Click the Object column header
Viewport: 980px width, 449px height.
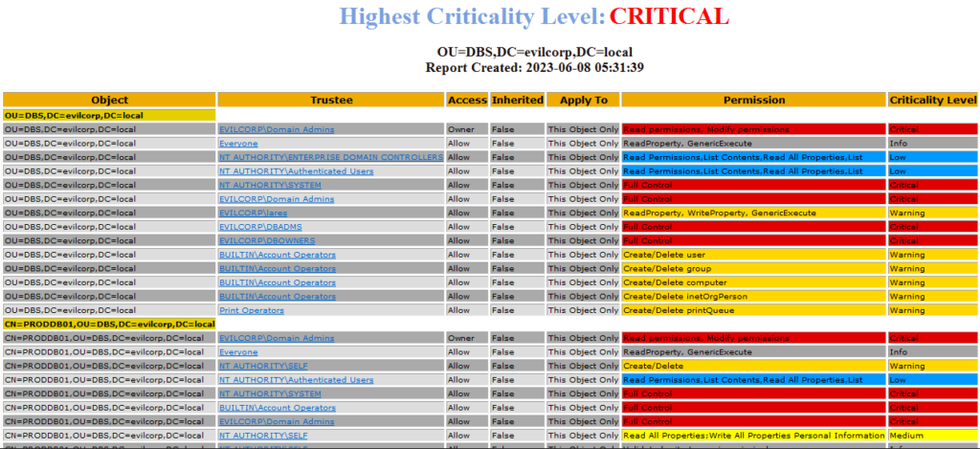(x=109, y=101)
